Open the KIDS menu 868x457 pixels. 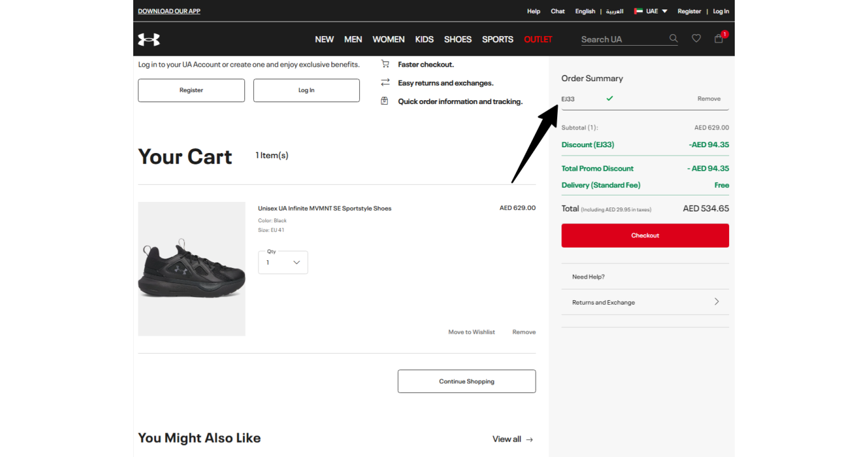pos(424,39)
